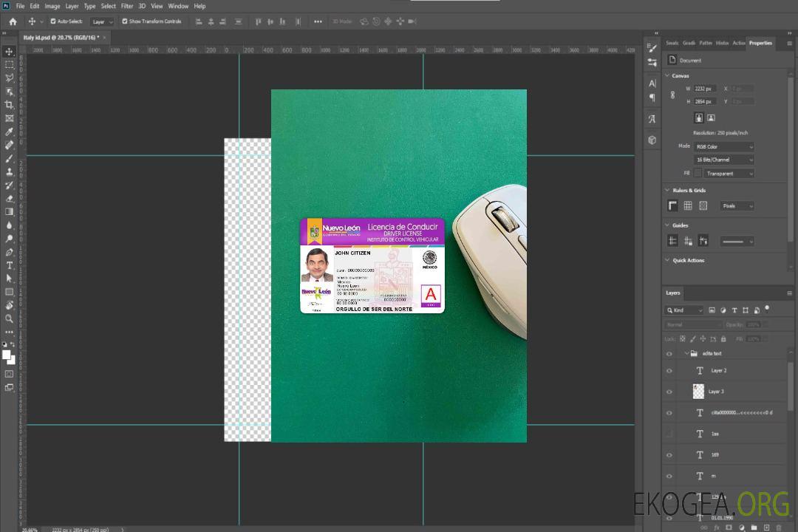Screen dimensions: 798x532
Task: Select the Eraser tool
Action: tap(9, 199)
